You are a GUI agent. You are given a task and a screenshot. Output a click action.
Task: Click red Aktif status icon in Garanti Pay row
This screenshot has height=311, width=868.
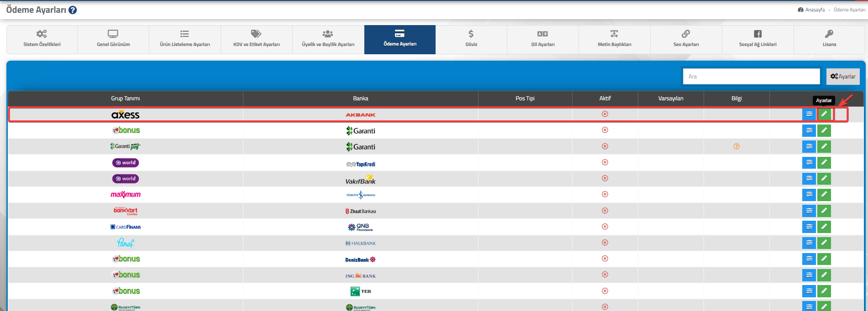coord(605,146)
